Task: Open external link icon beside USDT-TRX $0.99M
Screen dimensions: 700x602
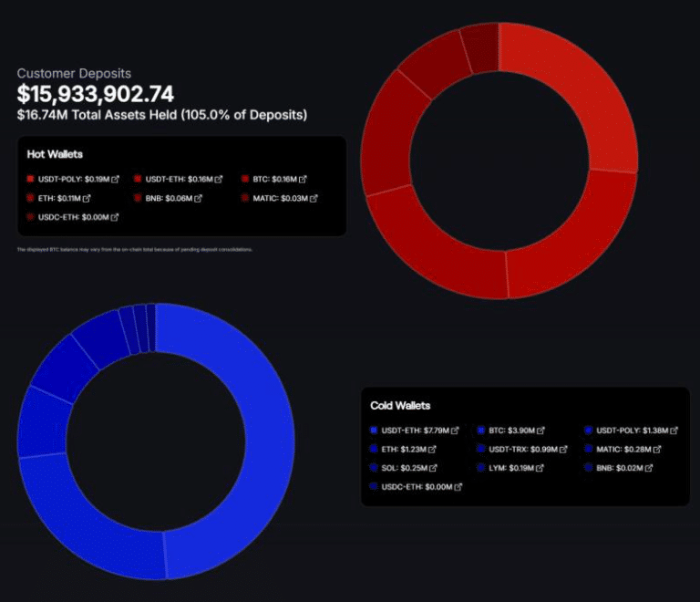Action: pos(563,450)
